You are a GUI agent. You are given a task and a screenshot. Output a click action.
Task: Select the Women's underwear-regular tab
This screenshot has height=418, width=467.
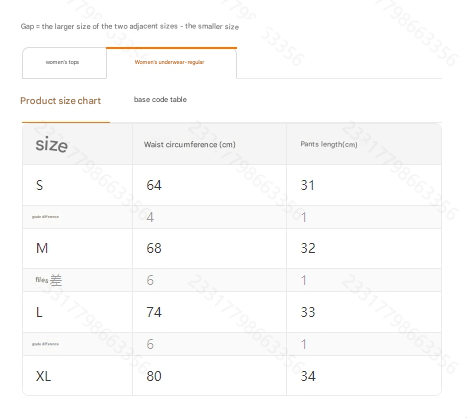pyautogui.click(x=171, y=63)
